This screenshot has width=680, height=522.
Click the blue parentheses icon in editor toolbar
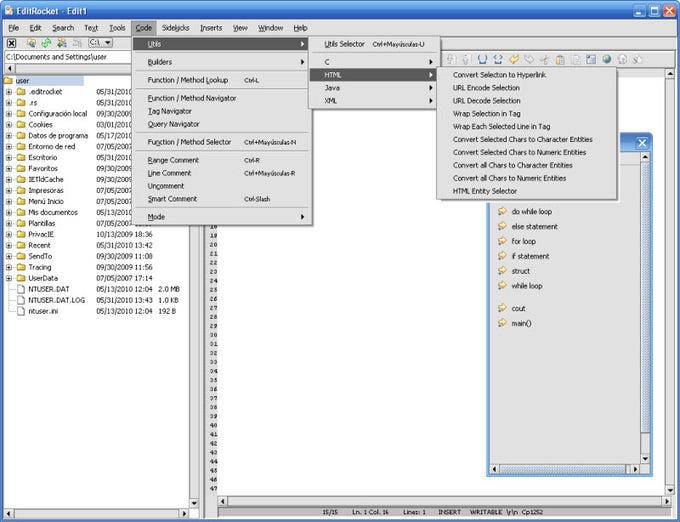pyautogui.click(x=482, y=59)
